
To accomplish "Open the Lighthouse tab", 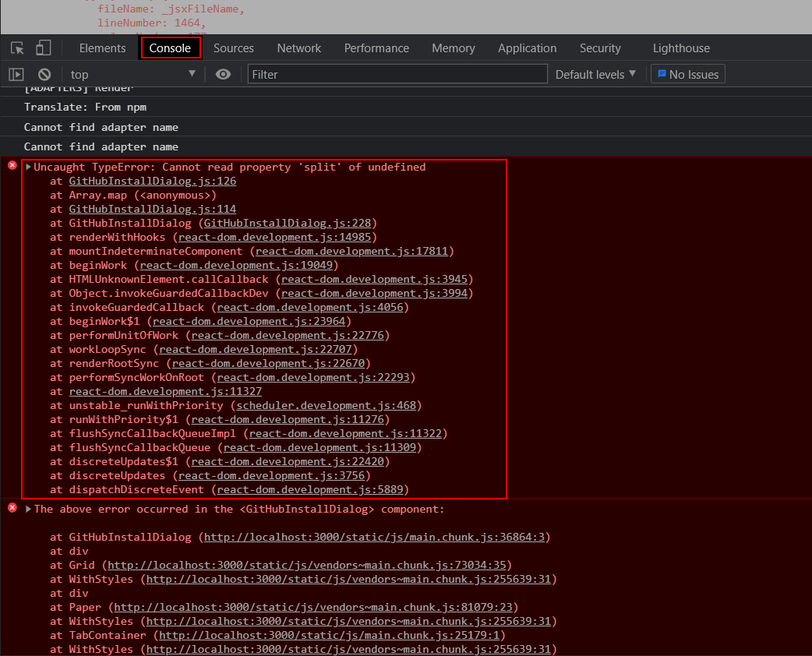I will 681,48.
